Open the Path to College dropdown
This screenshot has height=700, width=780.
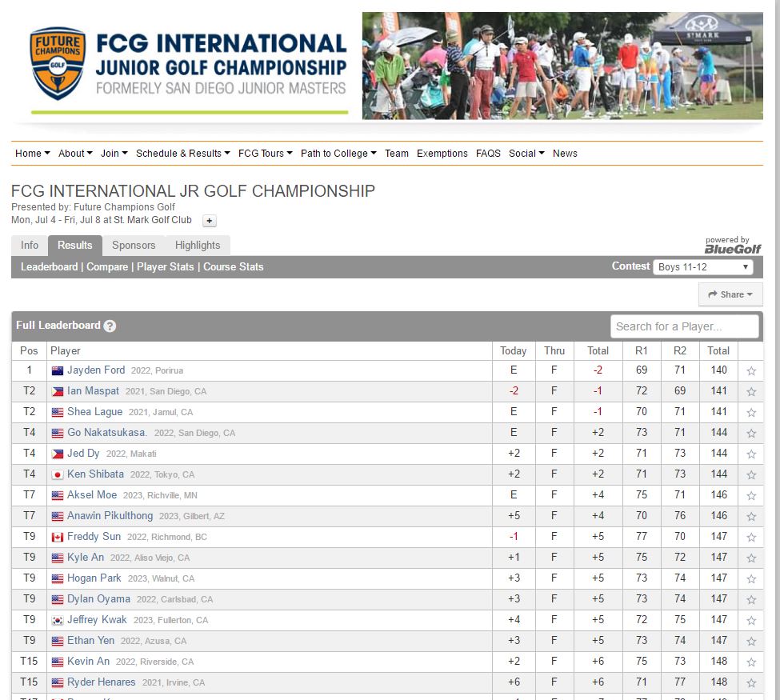tap(338, 154)
